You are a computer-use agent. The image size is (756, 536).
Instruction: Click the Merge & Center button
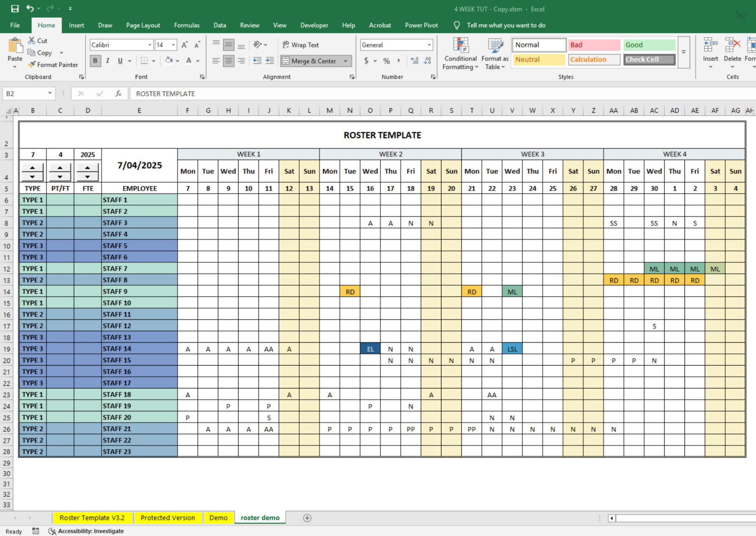[x=311, y=61]
